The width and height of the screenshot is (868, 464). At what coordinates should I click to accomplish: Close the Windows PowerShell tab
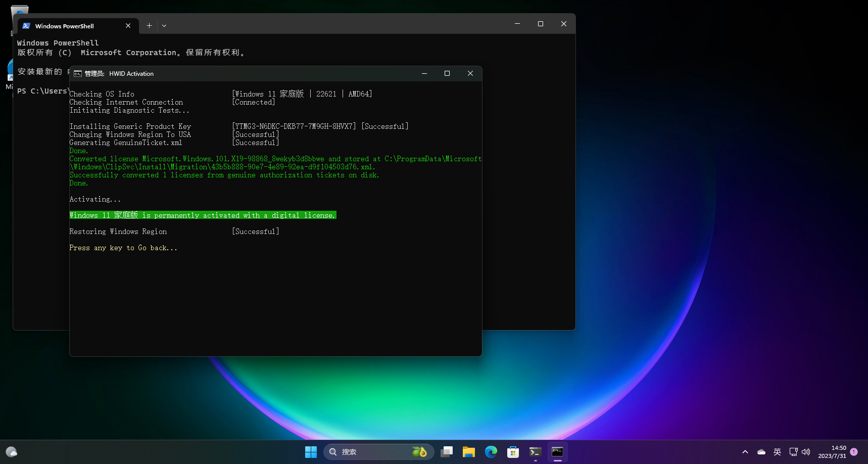pos(128,26)
